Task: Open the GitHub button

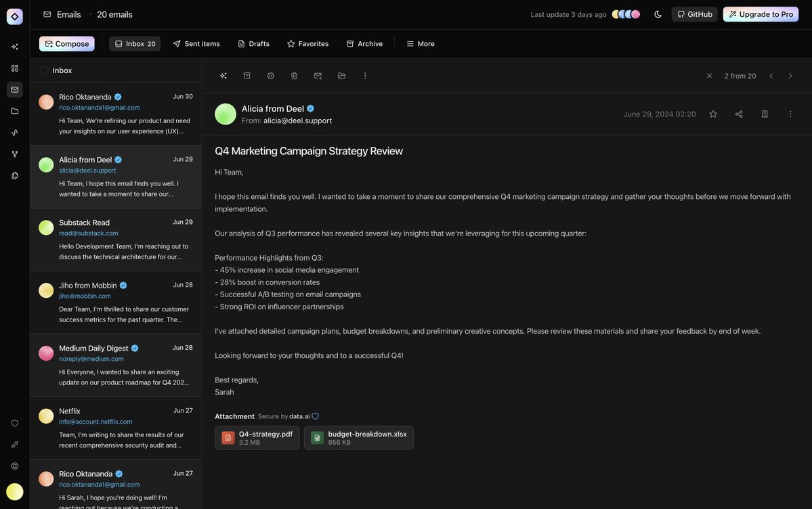Action: point(694,14)
